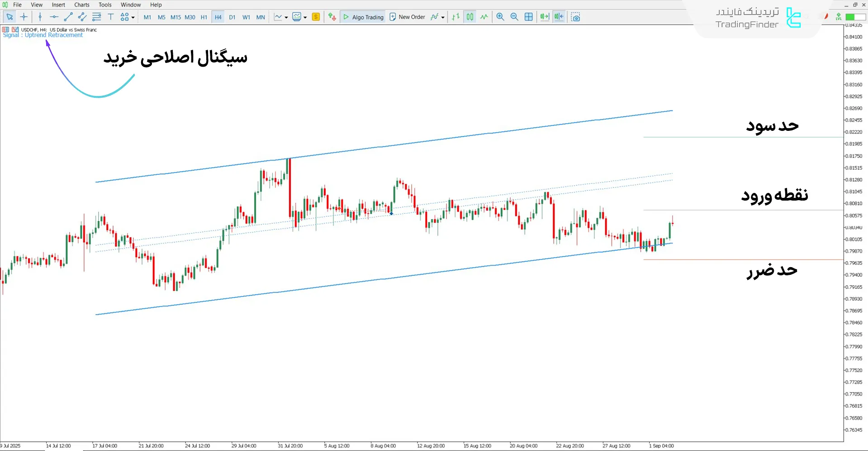Click the red stop-loss level line

(x=742, y=259)
